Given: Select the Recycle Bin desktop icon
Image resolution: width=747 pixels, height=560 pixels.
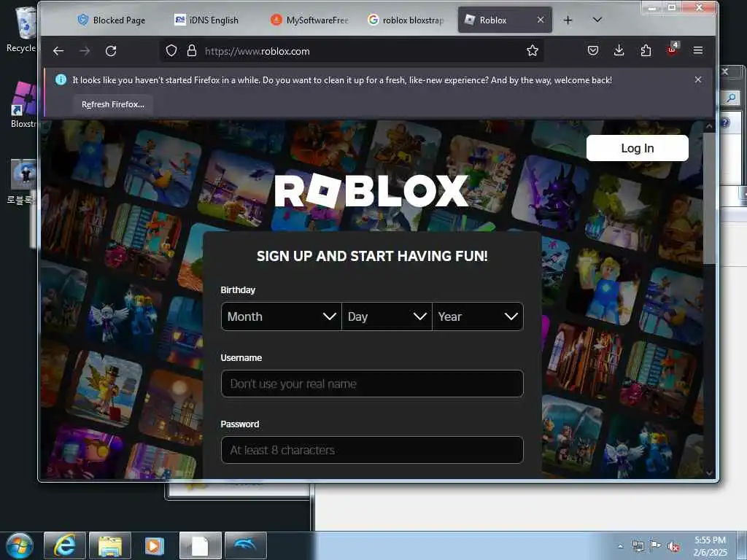Looking at the screenshot, I should pyautogui.click(x=23, y=29).
